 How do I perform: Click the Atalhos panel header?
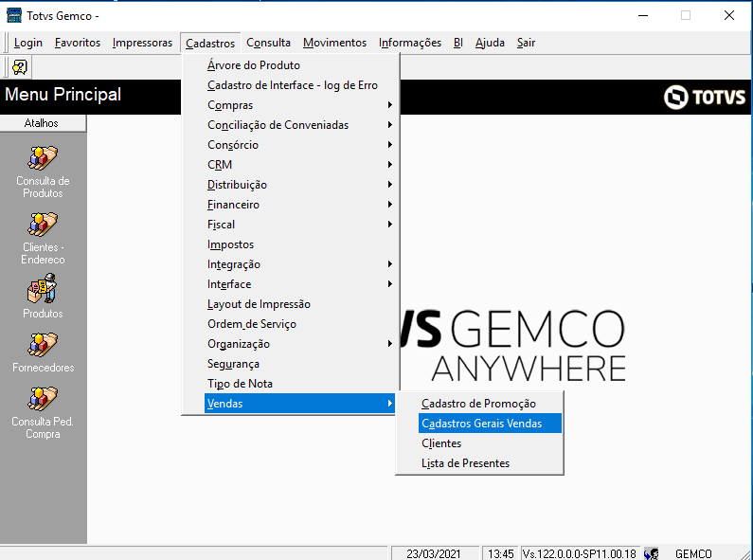pyautogui.click(x=43, y=123)
